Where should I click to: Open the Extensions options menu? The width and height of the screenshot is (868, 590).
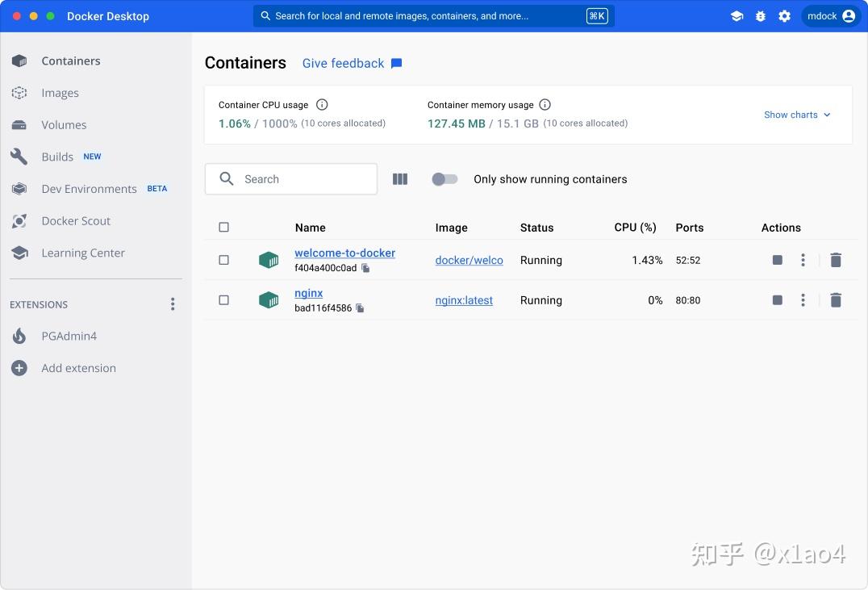point(172,303)
